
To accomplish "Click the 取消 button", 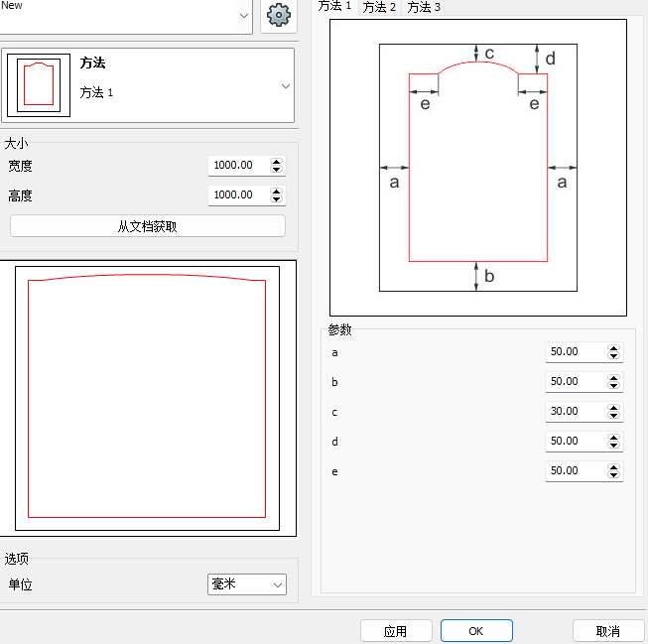I will coord(608,631).
